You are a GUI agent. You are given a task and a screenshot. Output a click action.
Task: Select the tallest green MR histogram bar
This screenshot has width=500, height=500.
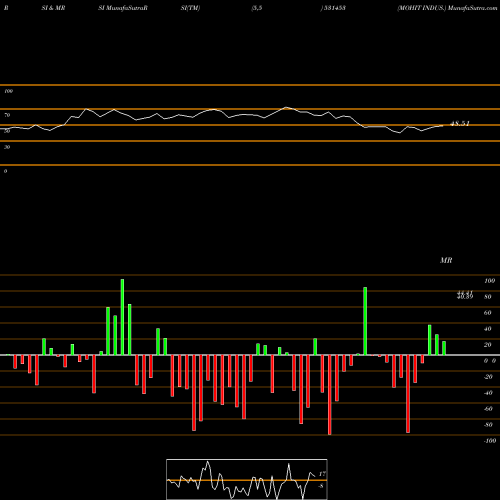pos(122,317)
